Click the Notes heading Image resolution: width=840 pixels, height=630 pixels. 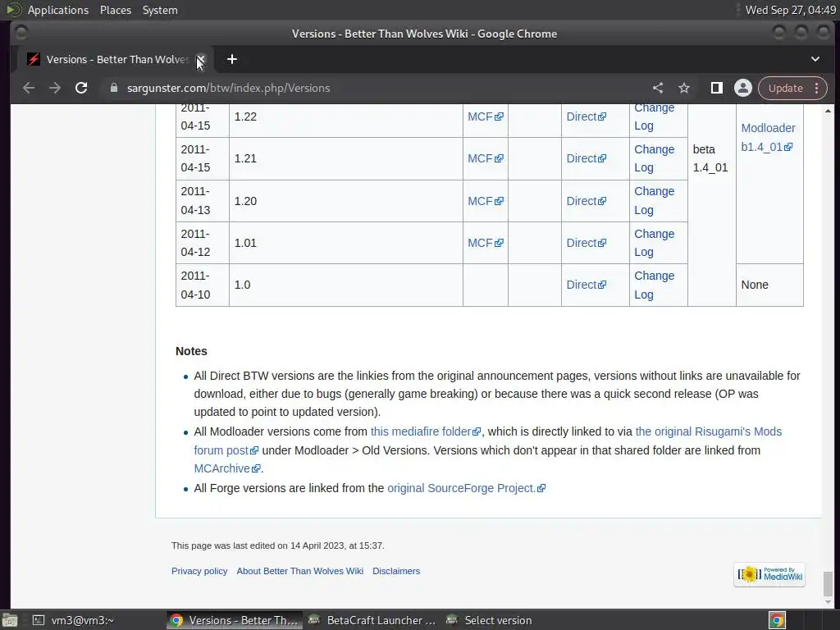191,351
